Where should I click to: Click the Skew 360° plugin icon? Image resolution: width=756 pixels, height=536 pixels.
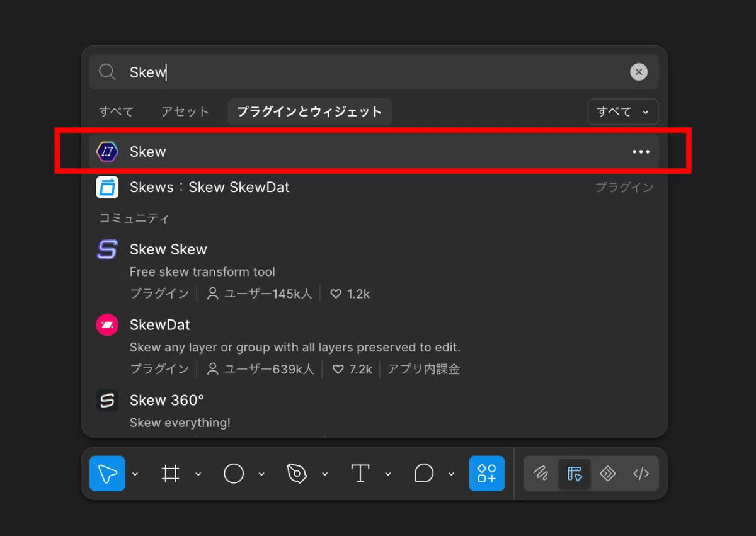[x=107, y=401]
